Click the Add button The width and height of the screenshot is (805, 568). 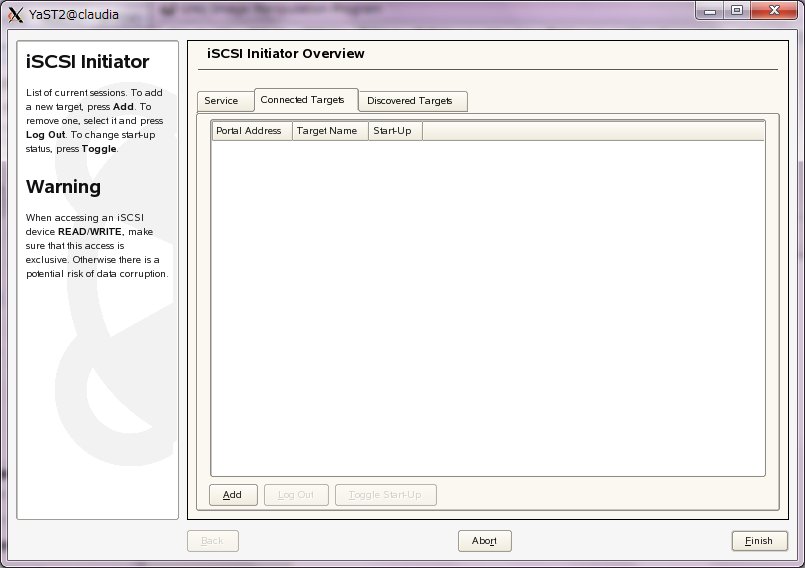pos(234,495)
